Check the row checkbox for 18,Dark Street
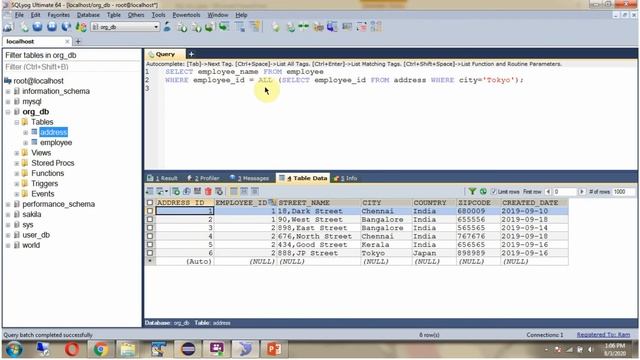The image size is (640, 360). (150, 211)
